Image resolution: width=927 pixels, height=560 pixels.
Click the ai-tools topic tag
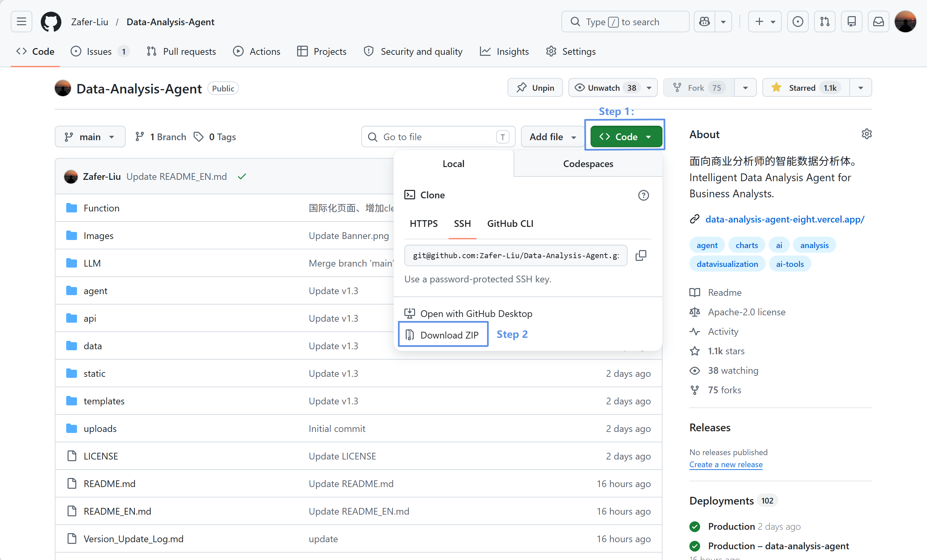[790, 264]
